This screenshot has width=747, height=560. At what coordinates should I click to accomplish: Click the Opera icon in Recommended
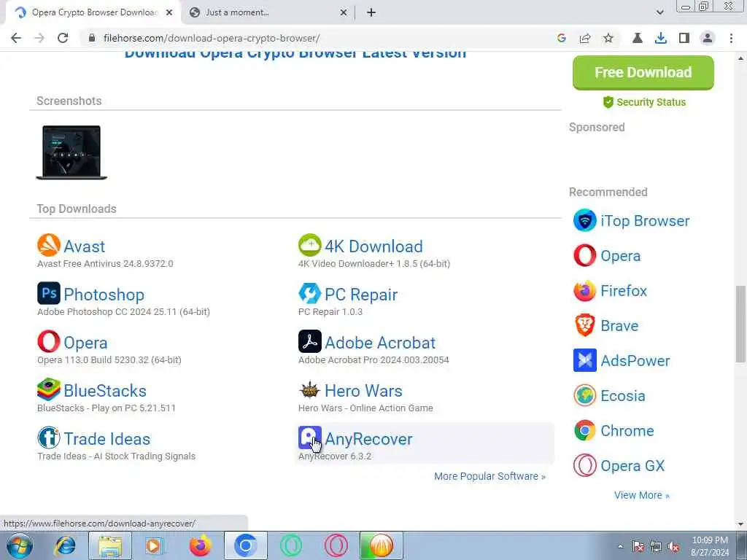(584, 255)
